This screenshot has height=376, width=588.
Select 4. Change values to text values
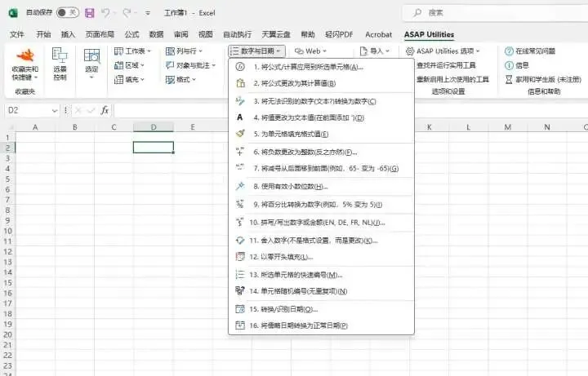[321, 117]
